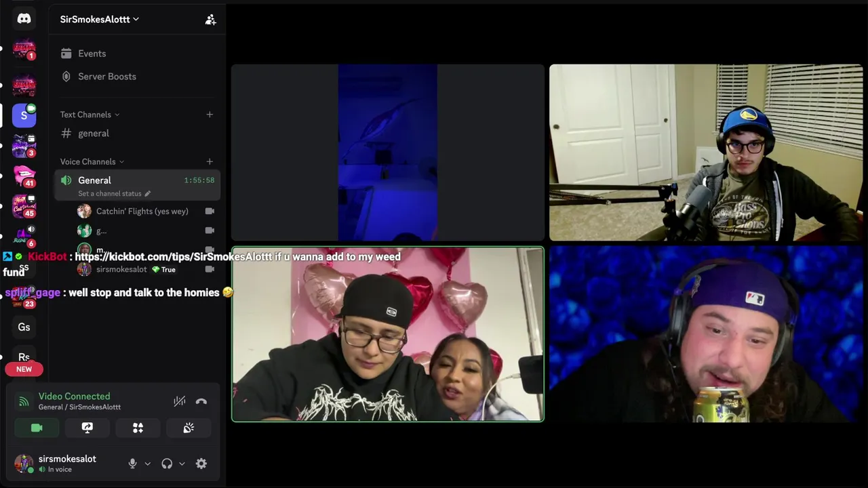Click General / SirSmokesAlottt channel link

79,407
